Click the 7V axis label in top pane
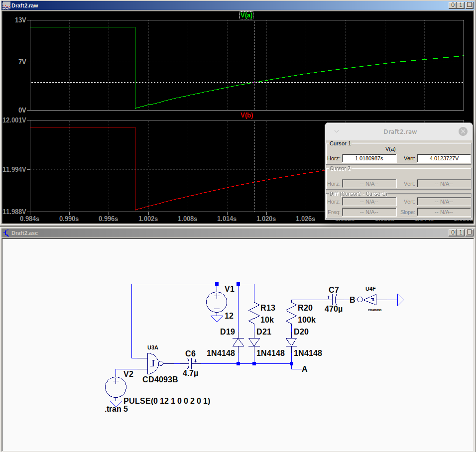 [x=22, y=62]
